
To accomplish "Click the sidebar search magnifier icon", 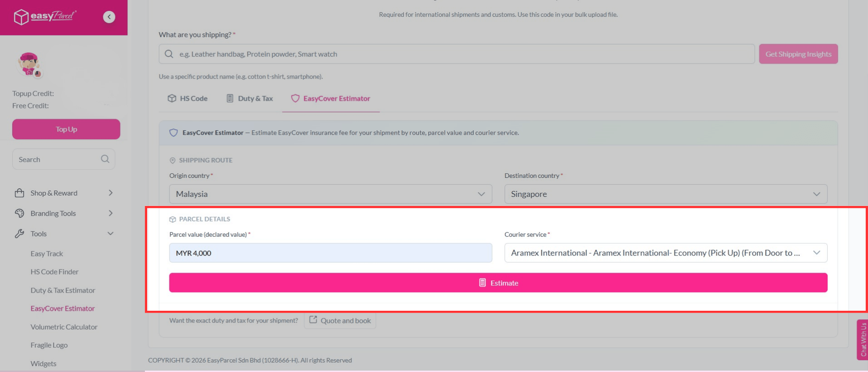I will (105, 159).
